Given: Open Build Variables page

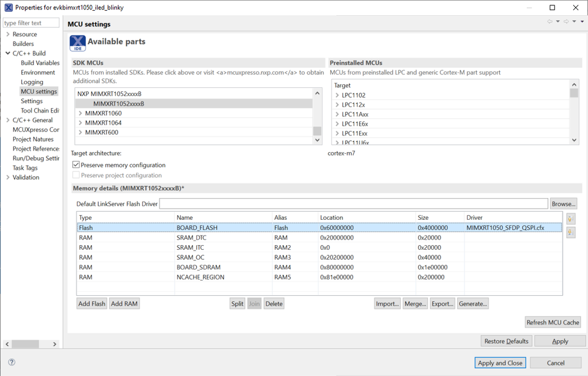Looking at the screenshot, I should click(40, 62).
